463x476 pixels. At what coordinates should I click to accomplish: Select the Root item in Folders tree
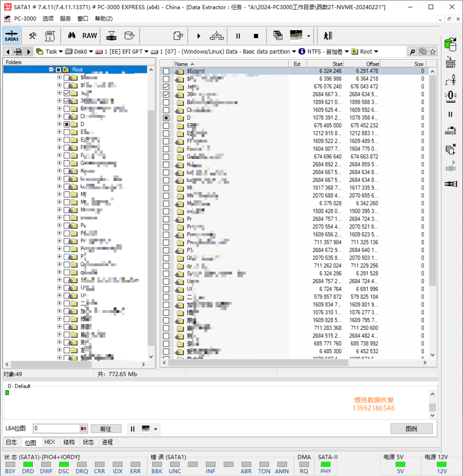click(77, 70)
